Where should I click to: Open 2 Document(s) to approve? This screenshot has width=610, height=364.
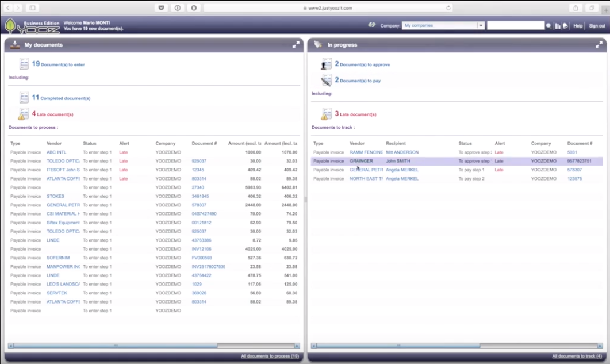[362, 64]
